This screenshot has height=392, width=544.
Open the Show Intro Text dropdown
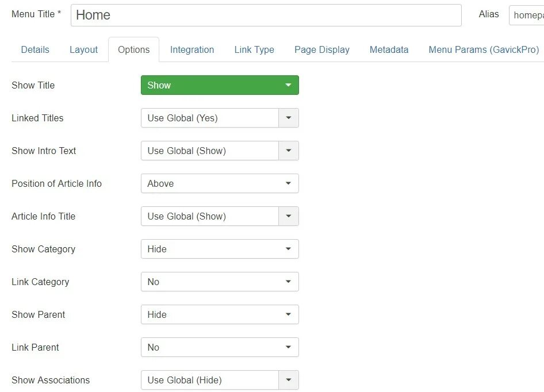click(x=220, y=151)
